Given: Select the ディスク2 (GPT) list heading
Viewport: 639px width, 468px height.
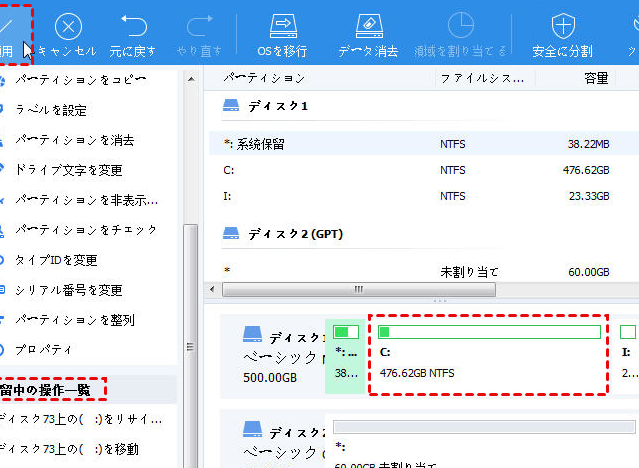Looking at the screenshot, I should (296, 234).
